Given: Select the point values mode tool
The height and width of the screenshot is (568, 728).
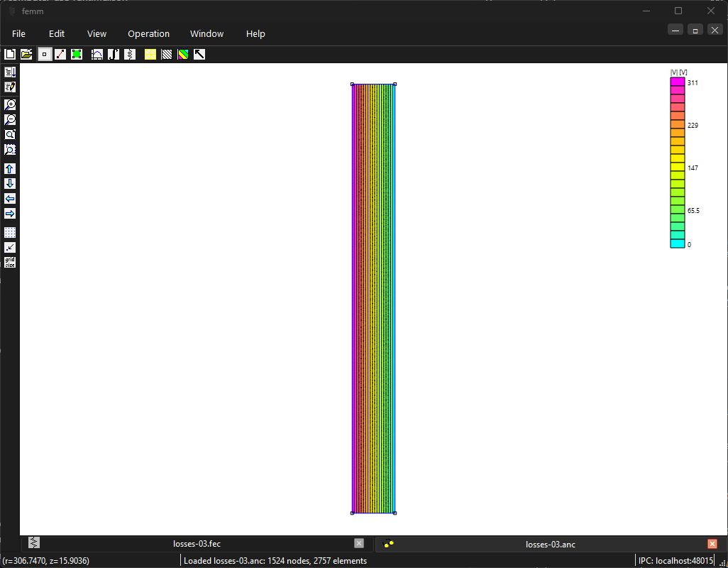Looking at the screenshot, I should coord(44,55).
